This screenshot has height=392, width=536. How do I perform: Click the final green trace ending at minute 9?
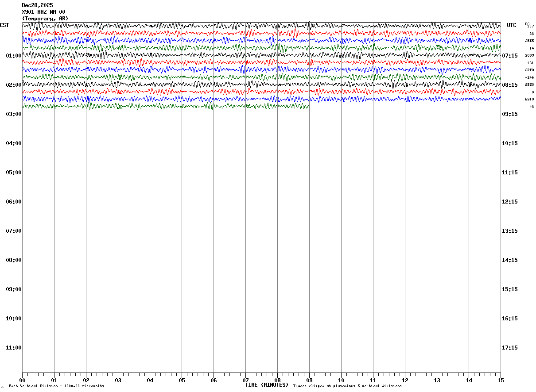[166, 106]
